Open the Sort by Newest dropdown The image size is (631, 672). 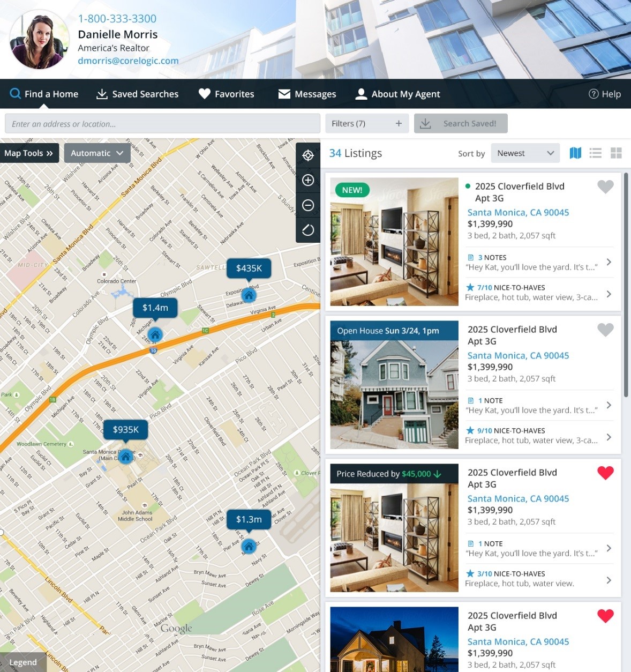click(525, 153)
